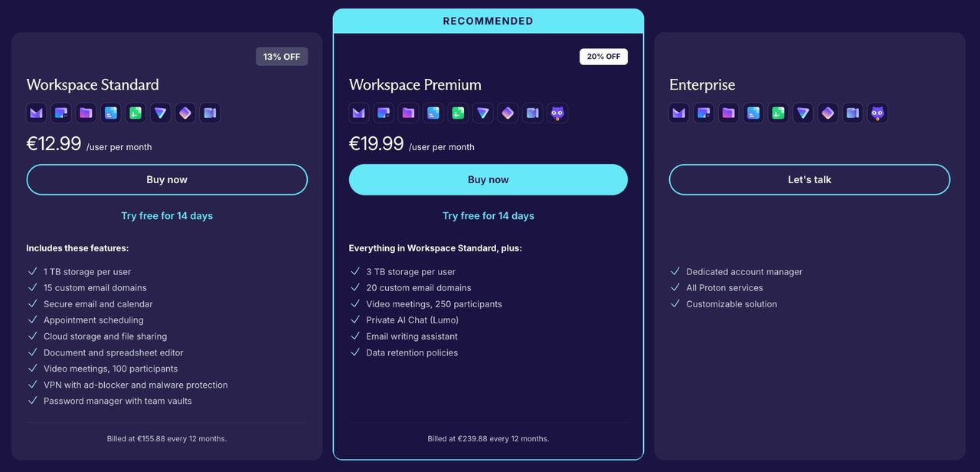Click Proton Sheets icon in Enterprise plan
980x472 pixels.
coord(778,113)
